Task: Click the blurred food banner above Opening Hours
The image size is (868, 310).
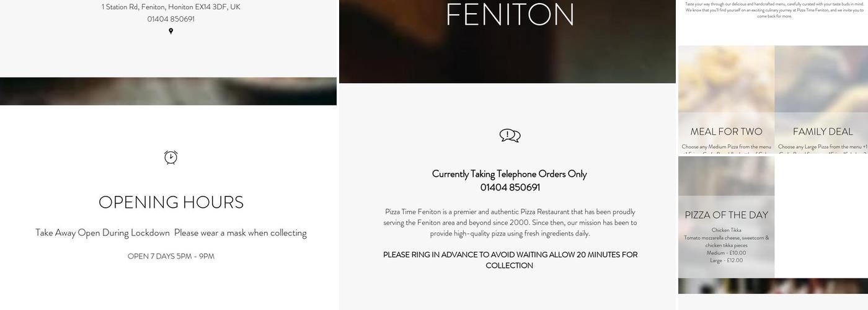Action: tap(169, 91)
